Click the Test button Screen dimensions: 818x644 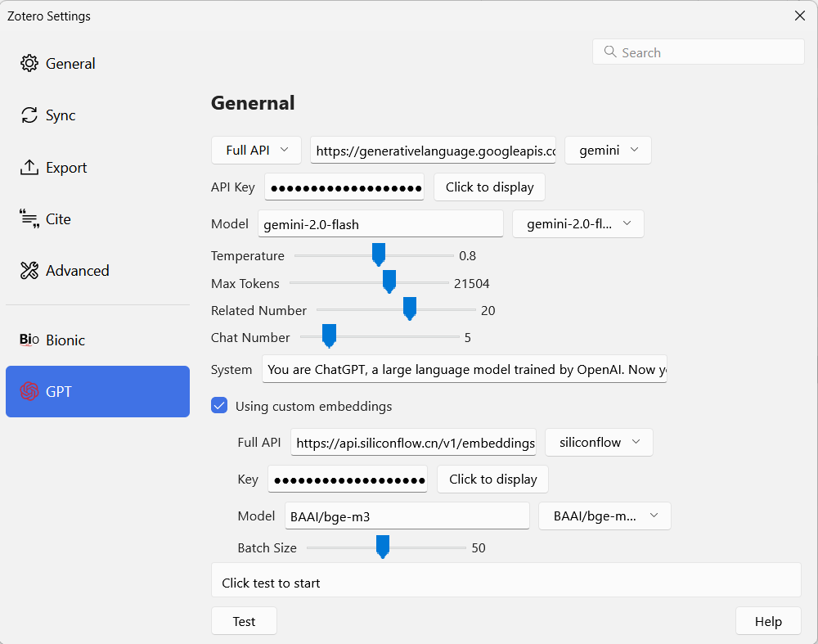pos(244,621)
